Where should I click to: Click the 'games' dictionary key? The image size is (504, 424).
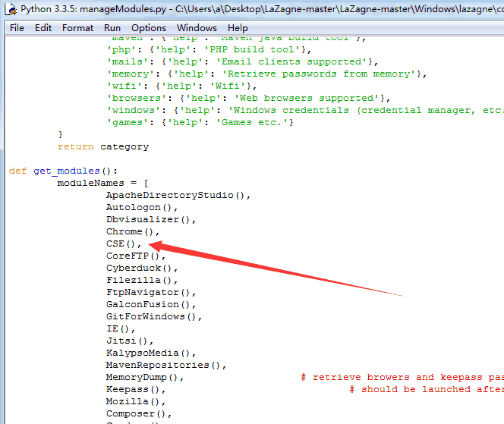coord(127,122)
